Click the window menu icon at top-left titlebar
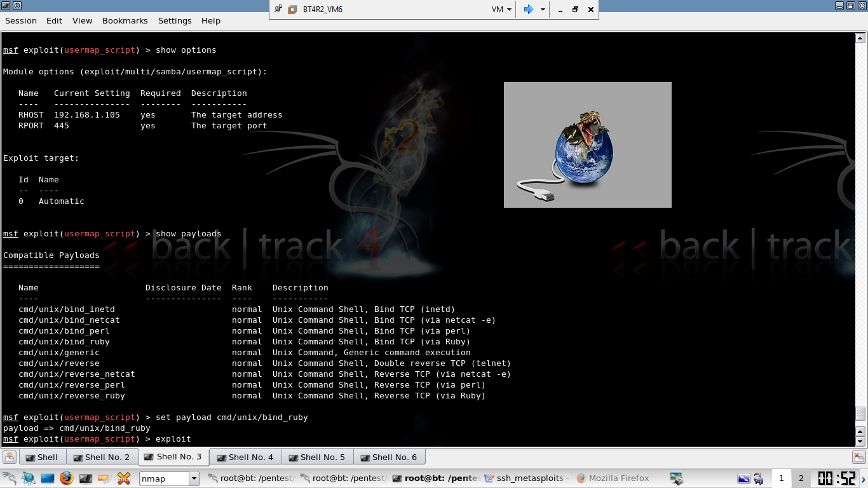The width and height of the screenshot is (868, 488). point(5,6)
